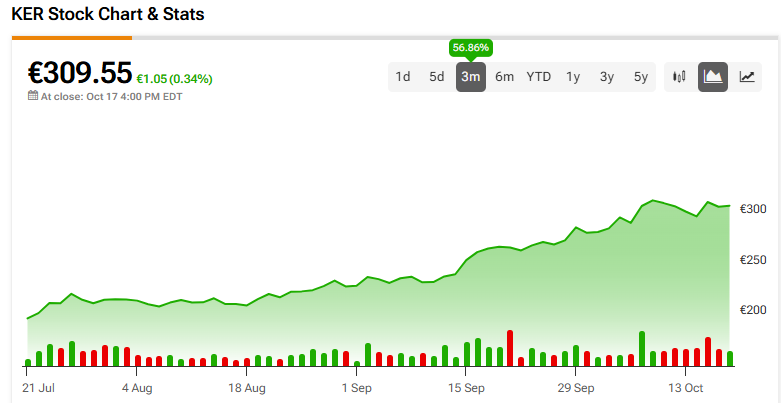The width and height of the screenshot is (781, 403).
Task: Show the 5y price history
Action: pyautogui.click(x=640, y=77)
